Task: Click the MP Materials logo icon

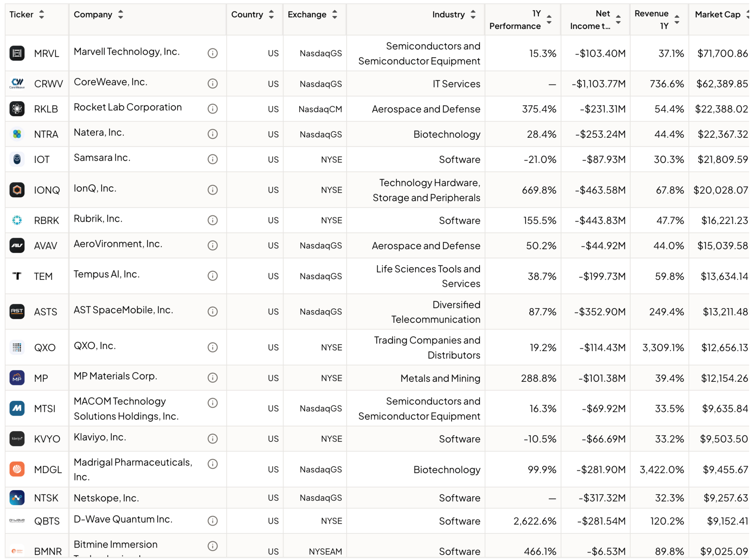Action: pyautogui.click(x=17, y=378)
